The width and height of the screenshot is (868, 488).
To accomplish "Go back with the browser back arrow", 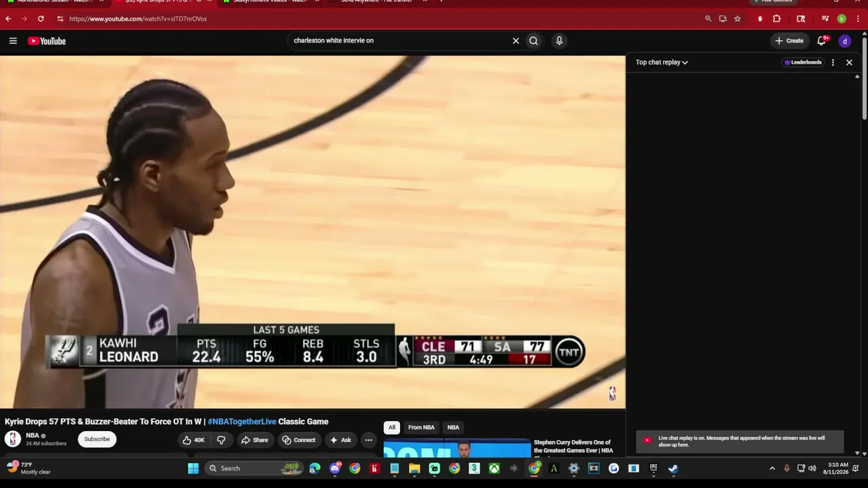I will tap(8, 19).
